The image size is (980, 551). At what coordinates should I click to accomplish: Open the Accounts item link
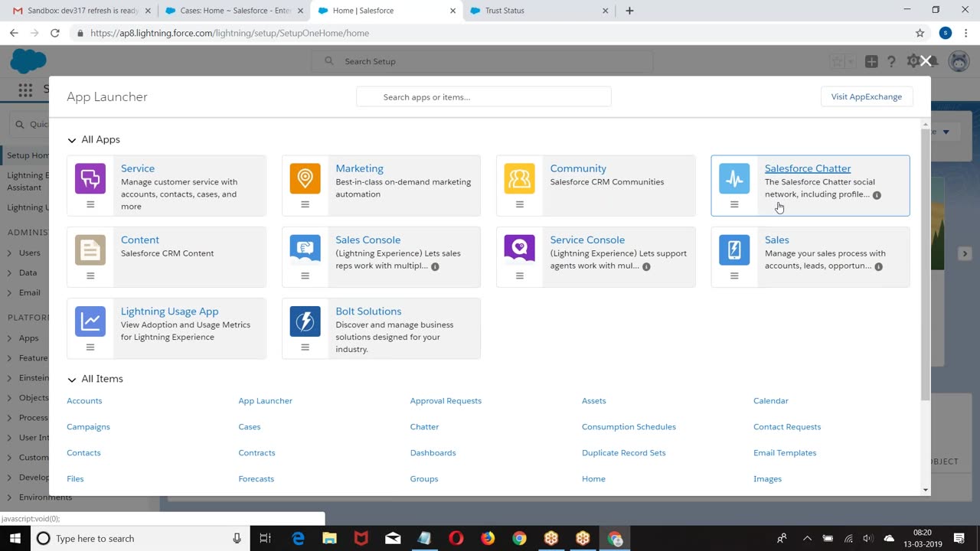84,401
